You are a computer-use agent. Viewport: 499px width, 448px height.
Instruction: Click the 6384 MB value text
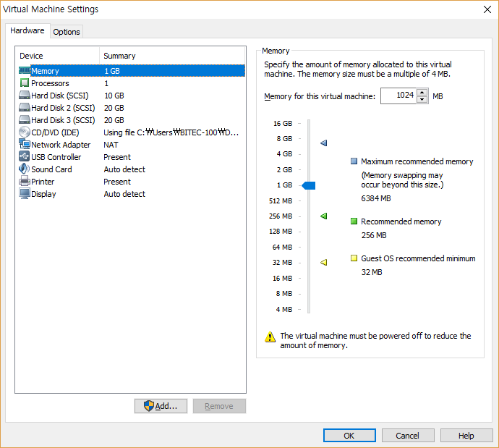click(376, 198)
